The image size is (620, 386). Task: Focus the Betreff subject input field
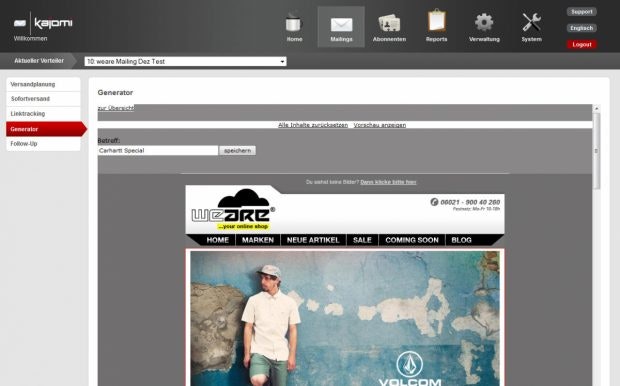pyautogui.click(x=158, y=151)
